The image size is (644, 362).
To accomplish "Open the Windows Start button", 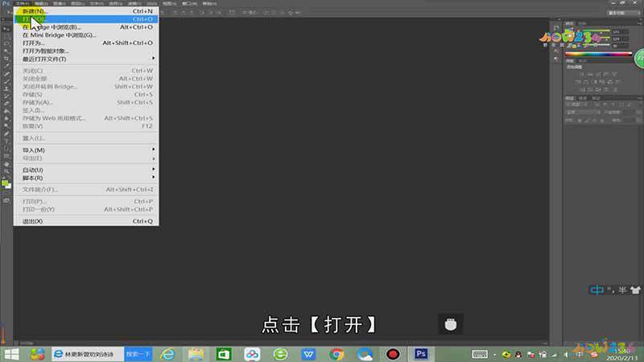I will tap(11, 354).
